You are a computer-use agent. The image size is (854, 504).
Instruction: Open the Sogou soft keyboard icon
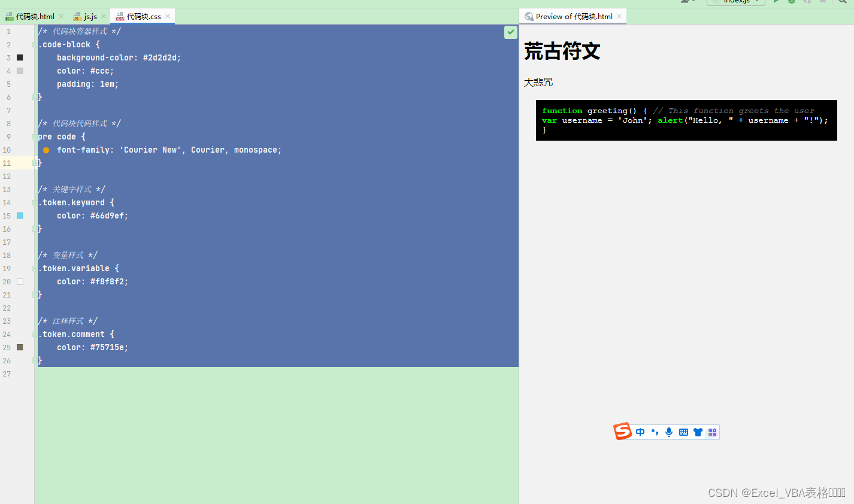[683, 432]
